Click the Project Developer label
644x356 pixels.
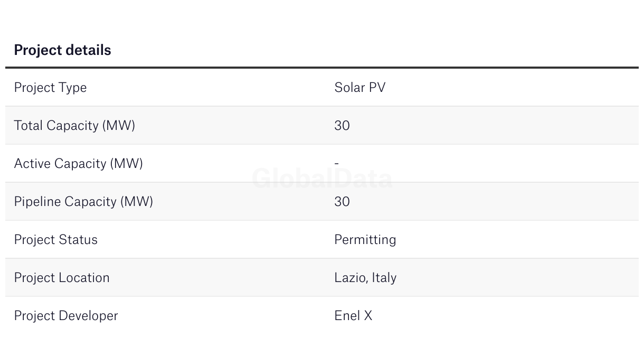point(66,315)
